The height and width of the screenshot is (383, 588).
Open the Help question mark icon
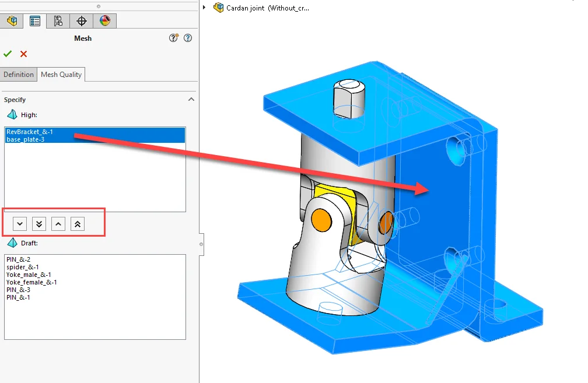pyautogui.click(x=187, y=37)
